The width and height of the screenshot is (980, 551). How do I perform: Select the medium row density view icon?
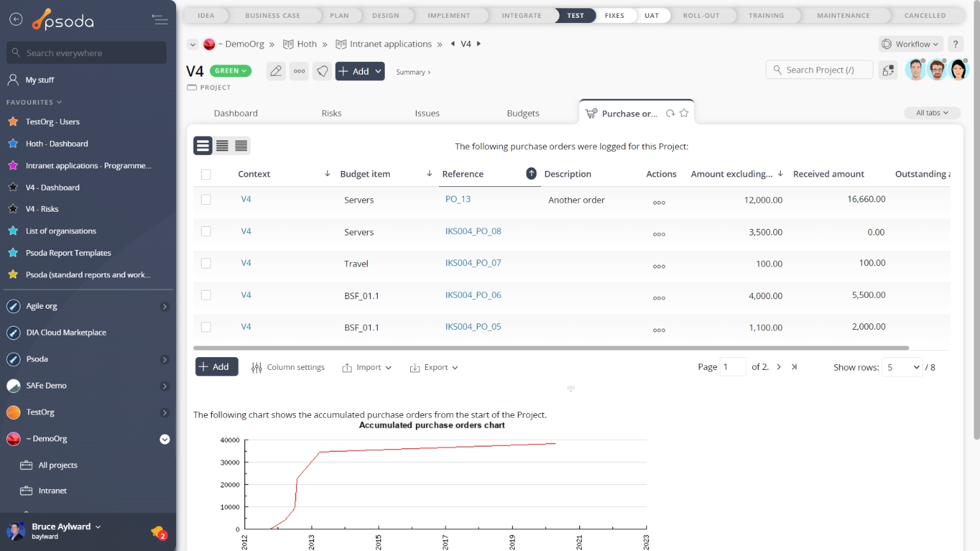[222, 146]
